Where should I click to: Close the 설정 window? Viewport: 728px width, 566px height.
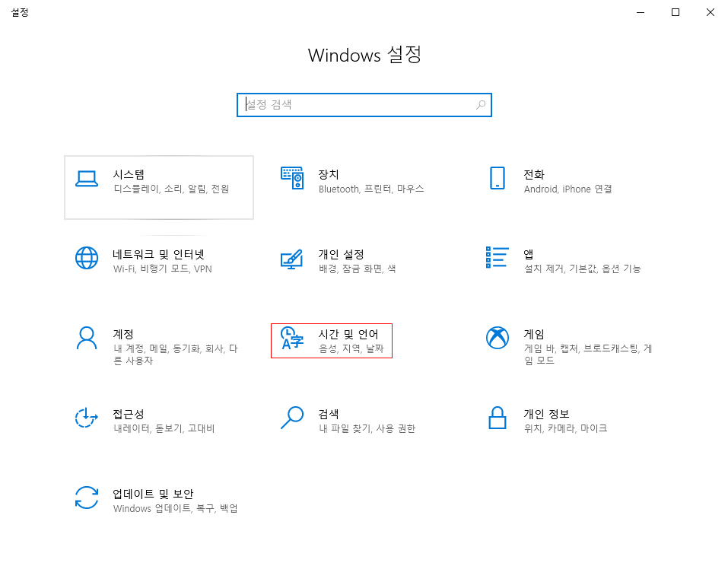pos(711,12)
